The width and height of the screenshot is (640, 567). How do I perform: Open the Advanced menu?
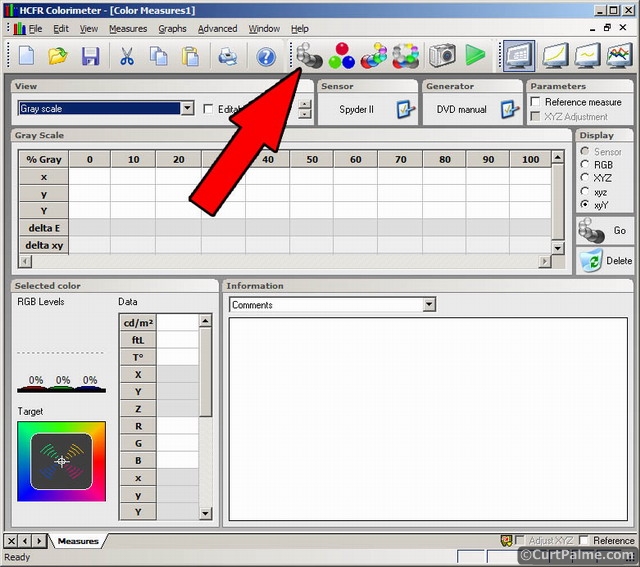217,29
